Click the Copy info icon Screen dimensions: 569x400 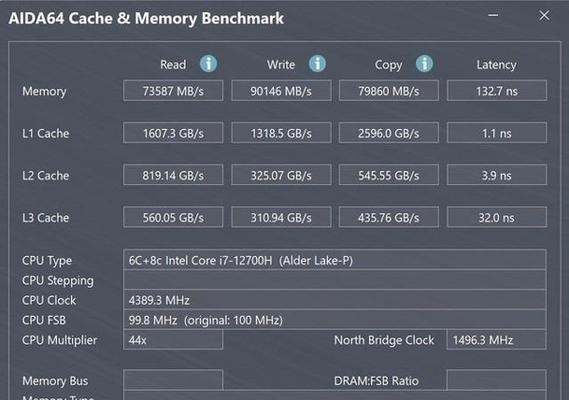[424, 64]
